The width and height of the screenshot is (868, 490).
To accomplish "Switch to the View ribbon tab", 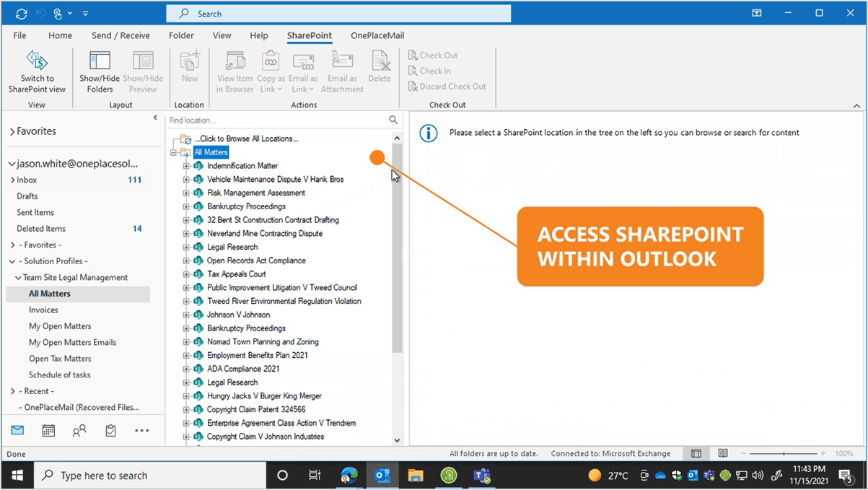I will 222,35.
